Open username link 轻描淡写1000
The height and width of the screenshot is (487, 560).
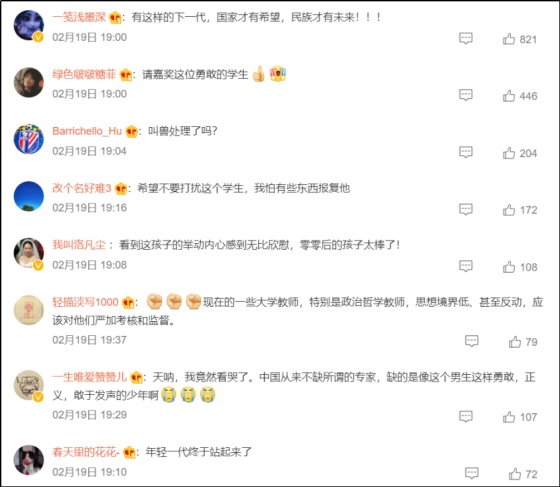tap(85, 302)
